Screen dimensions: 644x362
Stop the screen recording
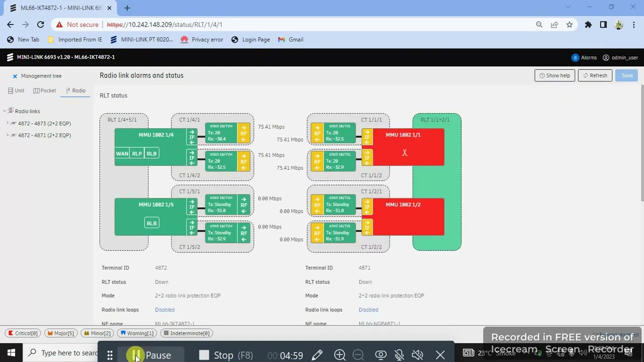click(225, 355)
